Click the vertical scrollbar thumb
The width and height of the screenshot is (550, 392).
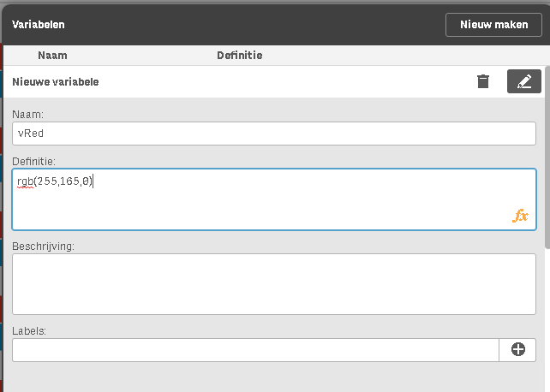coord(547,146)
